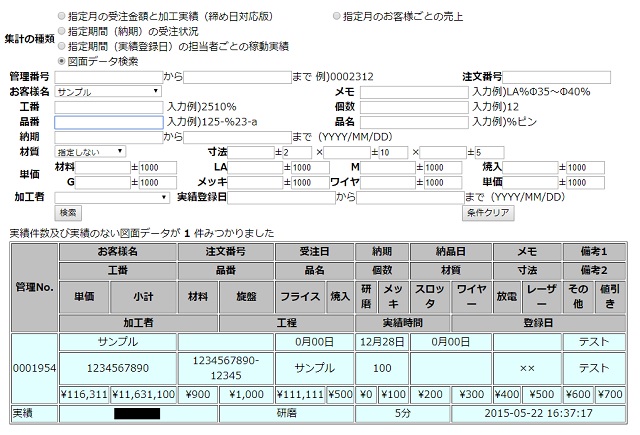Choose 指定期間（納期）の受注状況 radio button
The image size is (640, 435).
pos(61,31)
